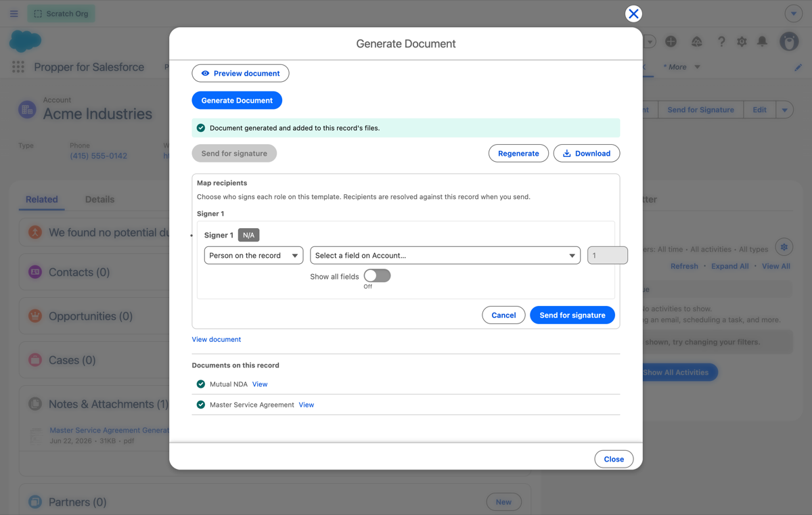Click the View All activity link

point(776,266)
